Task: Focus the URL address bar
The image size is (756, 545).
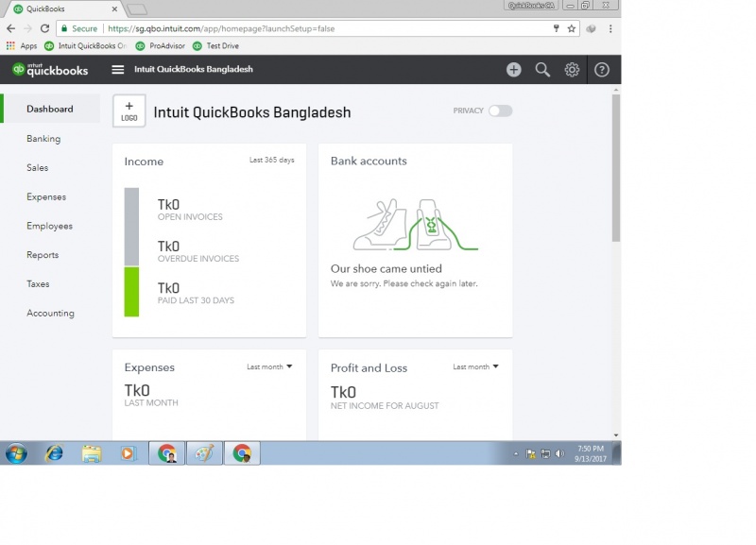Action: point(318,28)
